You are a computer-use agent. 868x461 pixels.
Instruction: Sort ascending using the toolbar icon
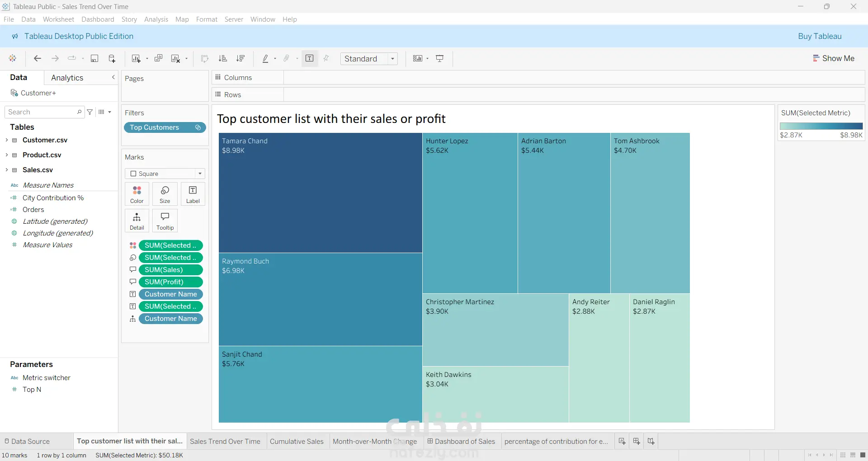pos(222,58)
